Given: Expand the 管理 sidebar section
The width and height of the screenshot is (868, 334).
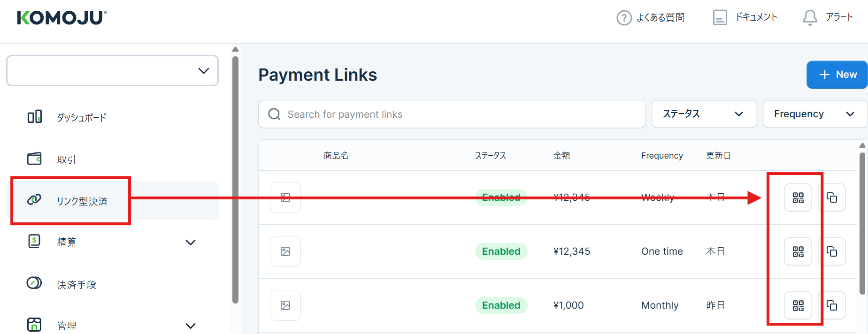Looking at the screenshot, I should coord(190,326).
